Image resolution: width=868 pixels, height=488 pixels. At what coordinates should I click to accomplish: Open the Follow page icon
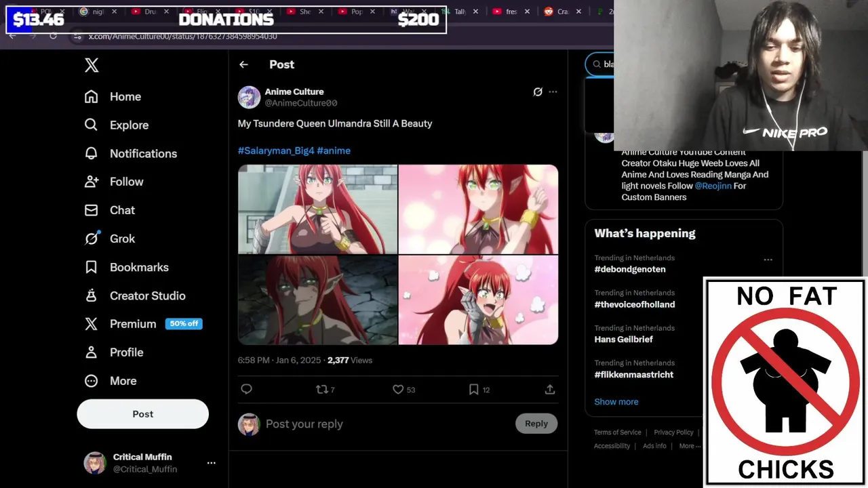tap(92, 182)
